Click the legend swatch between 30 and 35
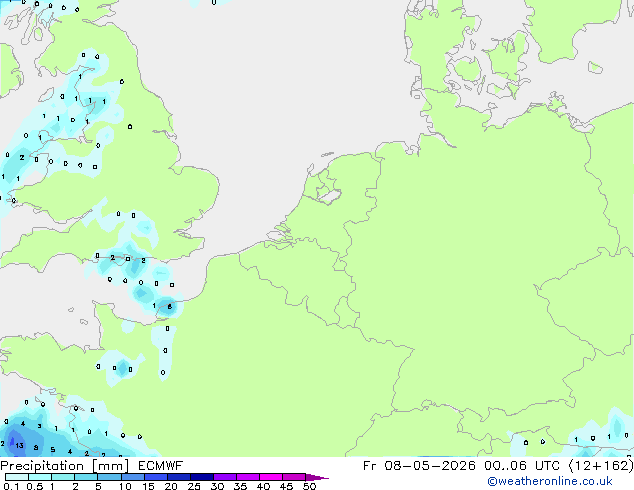634x490 pixels. coord(225,477)
